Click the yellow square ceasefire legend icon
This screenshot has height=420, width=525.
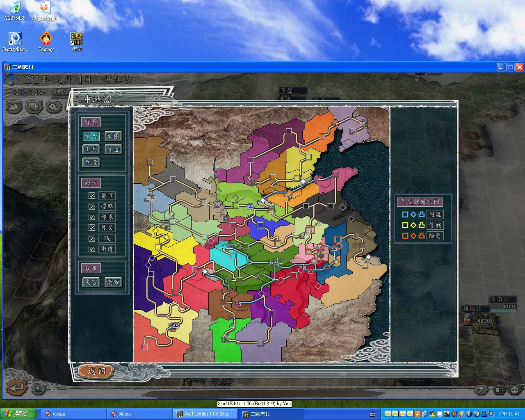click(405, 225)
